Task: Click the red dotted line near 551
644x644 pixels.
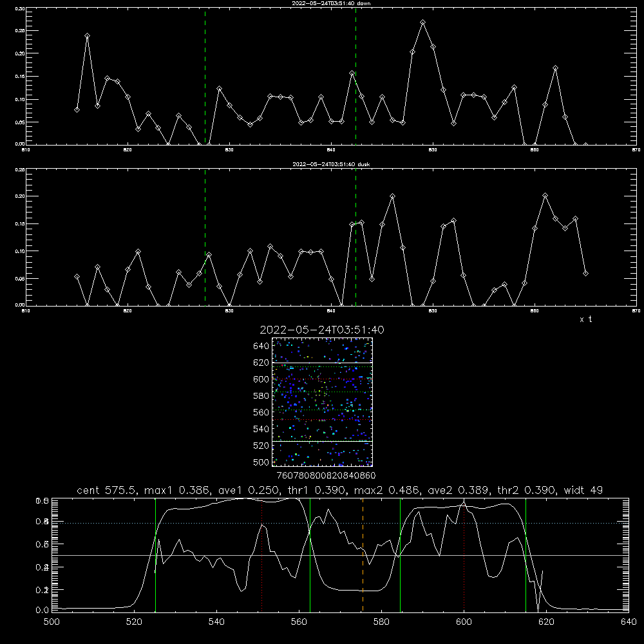Action: coord(262,554)
